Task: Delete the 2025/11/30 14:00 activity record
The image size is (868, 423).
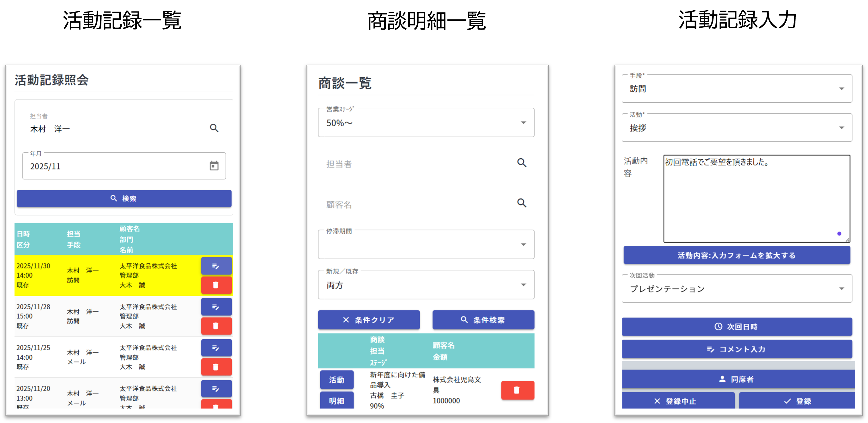Action: click(216, 285)
